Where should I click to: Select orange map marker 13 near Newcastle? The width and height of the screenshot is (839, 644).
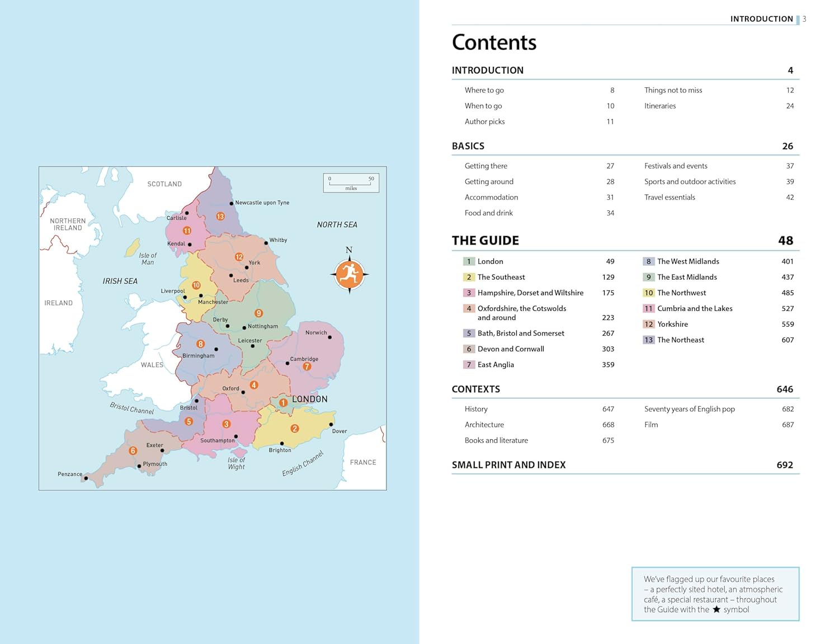pyautogui.click(x=220, y=217)
